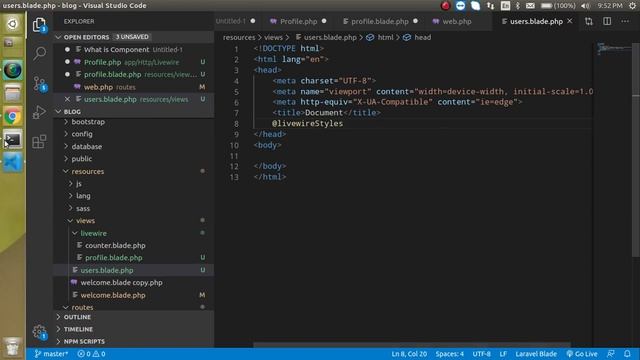Select web.php in Open Editors
This screenshot has width=640, height=360.
click(x=133, y=87)
